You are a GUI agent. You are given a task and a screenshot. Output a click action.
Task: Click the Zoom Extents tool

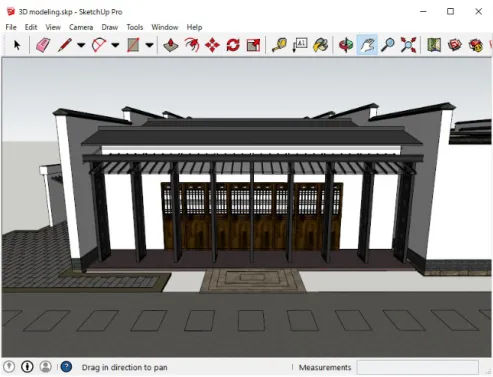coord(408,45)
